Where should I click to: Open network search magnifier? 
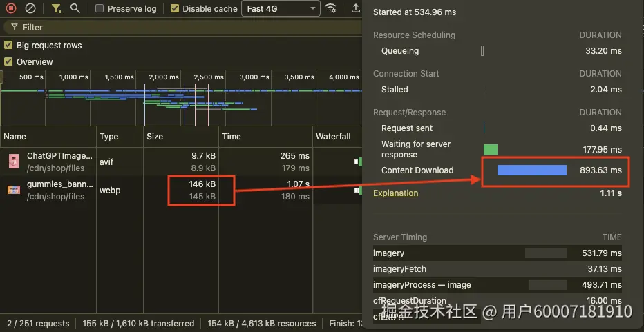click(x=75, y=8)
